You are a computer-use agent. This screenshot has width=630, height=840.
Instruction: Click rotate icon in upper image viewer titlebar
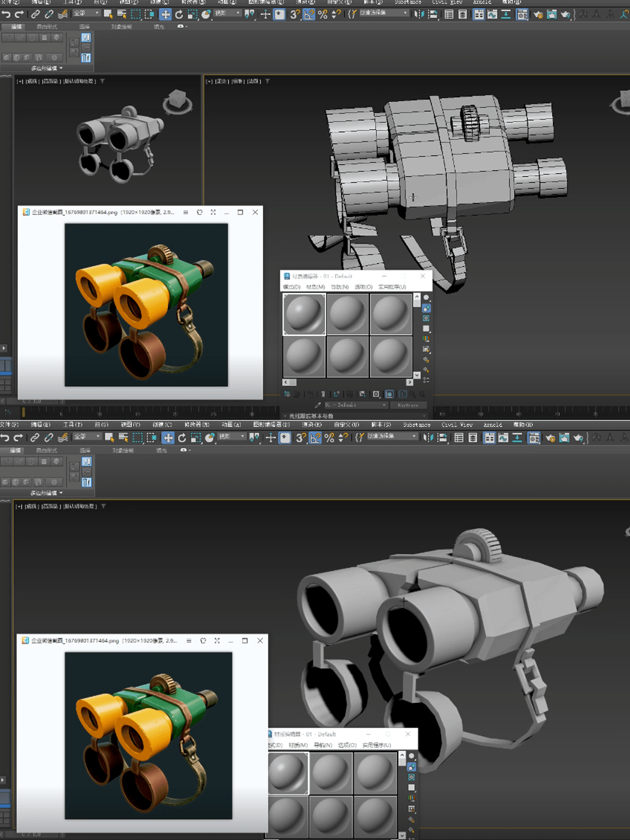pos(199,213)
